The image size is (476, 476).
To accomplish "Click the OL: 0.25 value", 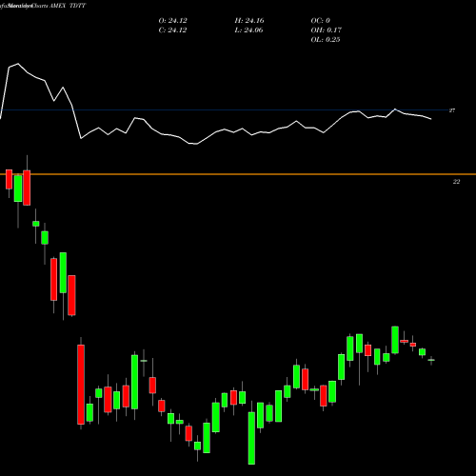I will (x=326, y=40).
